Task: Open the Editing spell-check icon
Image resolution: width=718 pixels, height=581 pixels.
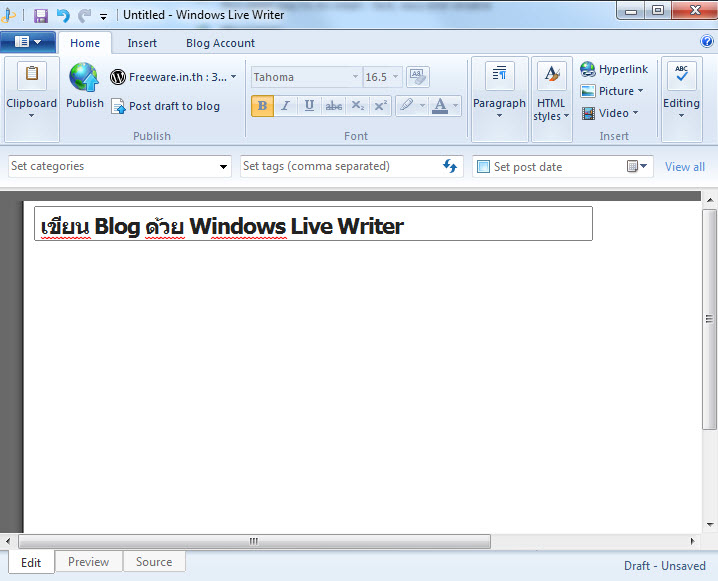Action: coord(682,77)
